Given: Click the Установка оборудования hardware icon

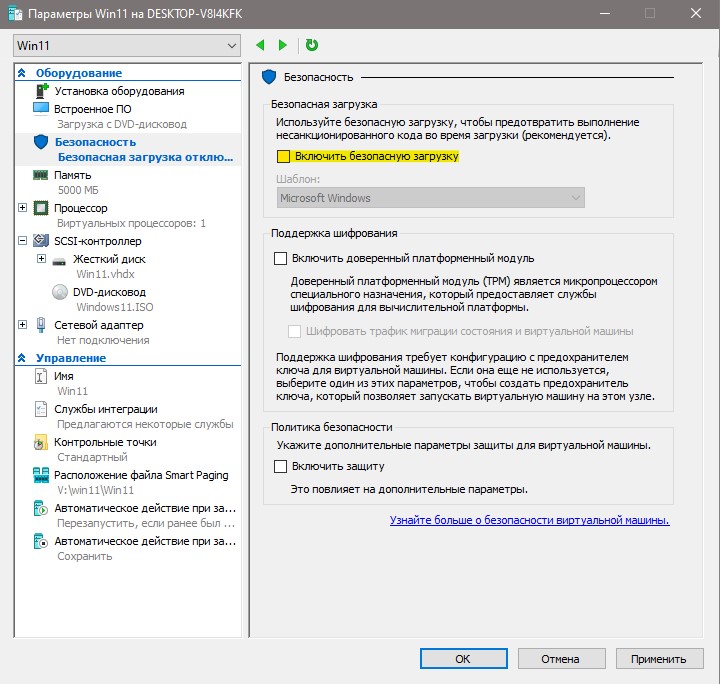Looking at the screenshot, I should pyautogui.click(x=41, y=91).
